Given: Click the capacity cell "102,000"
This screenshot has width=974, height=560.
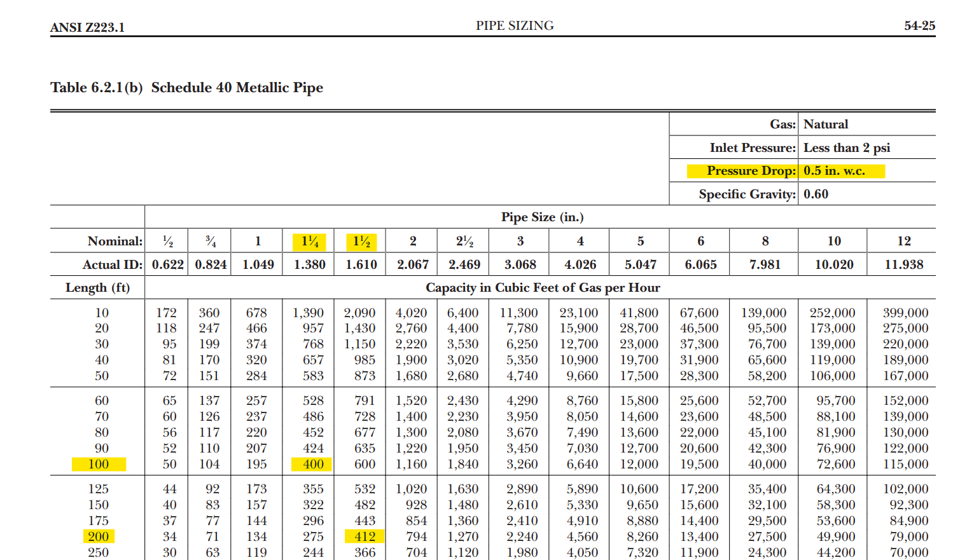Looking at the screenshot, I should pos(905,489).
